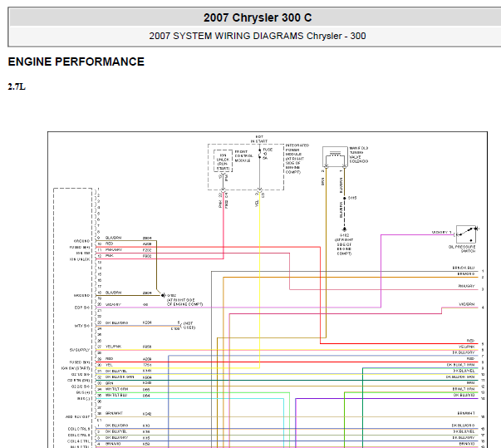This screenshot has width=501, height=448.
Task: Click the YEL/PNK wire label at pin 27
Action: [114, 347]
